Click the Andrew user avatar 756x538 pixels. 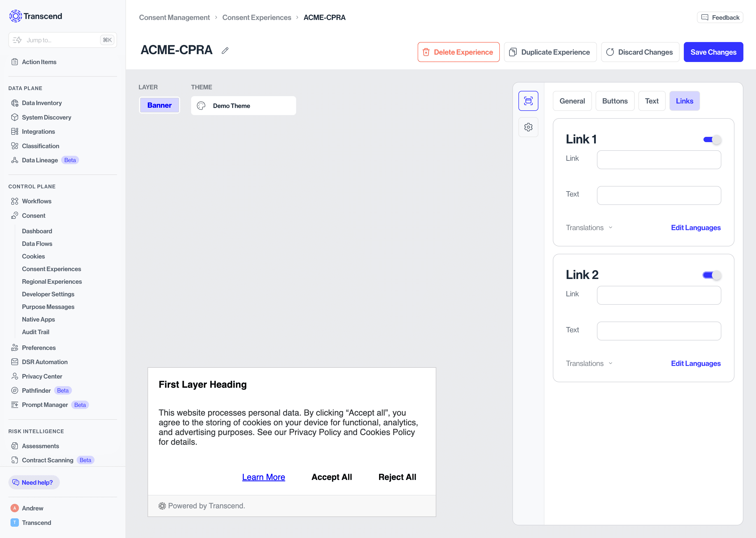[14, 508]
